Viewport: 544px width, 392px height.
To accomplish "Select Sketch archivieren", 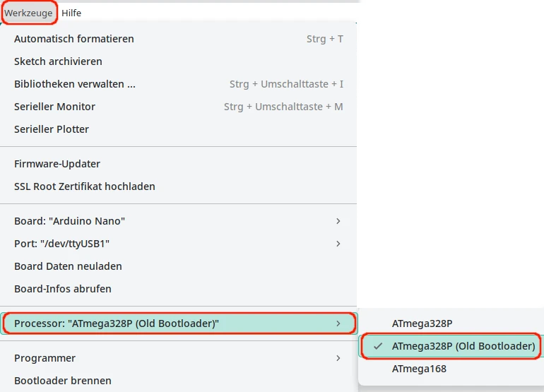I will (58, 61).
